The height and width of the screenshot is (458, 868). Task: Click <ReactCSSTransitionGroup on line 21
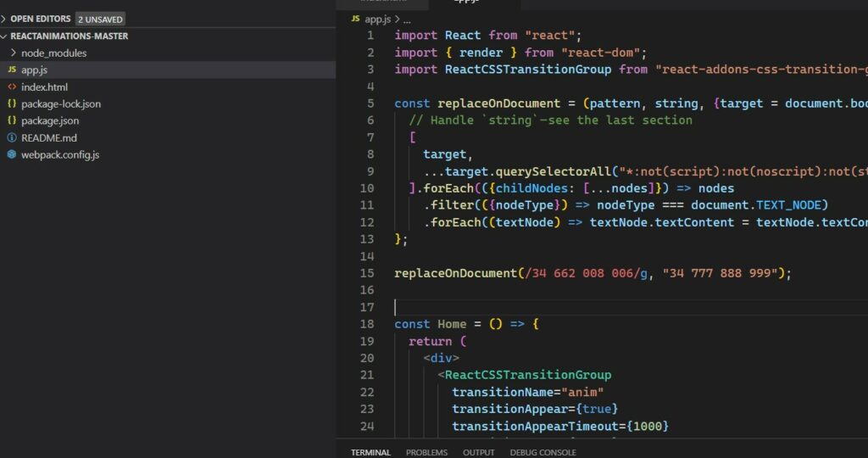pyautogui.click(x=524, y=376)
